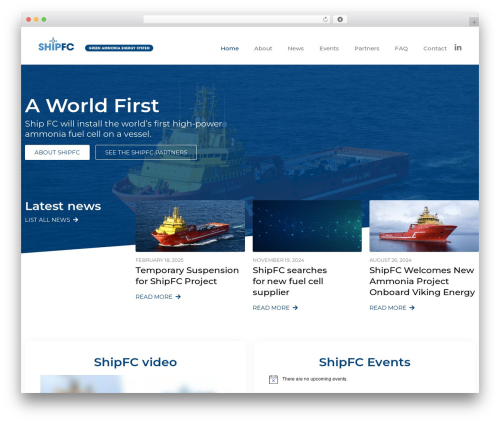The image size is (500, 423).
Task: Visit the Partners page
Action: (x=367, y=48)
